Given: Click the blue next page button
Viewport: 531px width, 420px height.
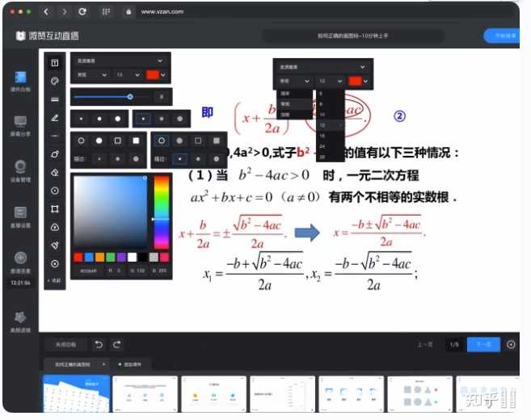Looking at the screenshot, I should [x=483, y=345].
